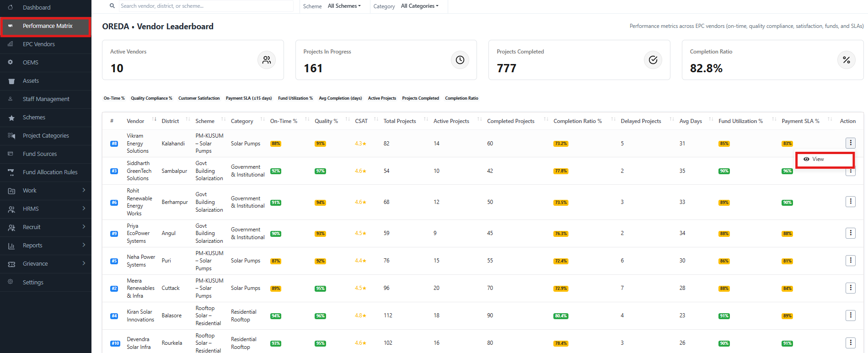Open the kebab menu for Kiran Solar Innovations
Screen dimensions: 868x353
coord(850,316)
